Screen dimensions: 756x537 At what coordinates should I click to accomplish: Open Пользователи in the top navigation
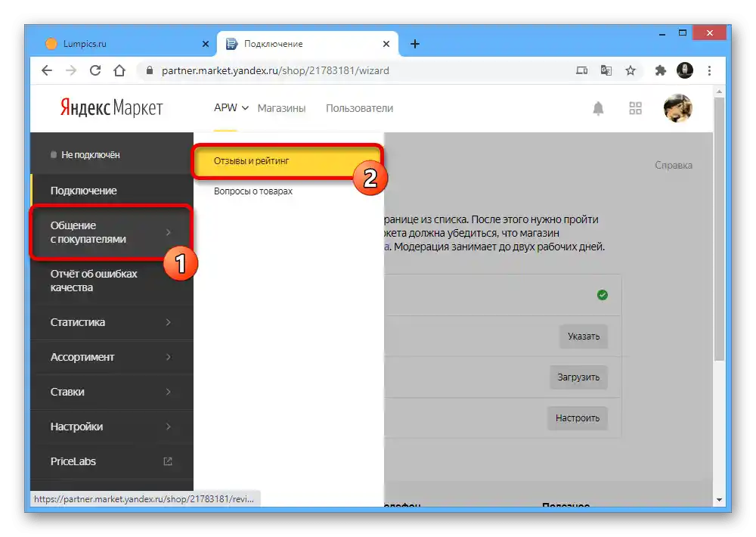[359, 108]
